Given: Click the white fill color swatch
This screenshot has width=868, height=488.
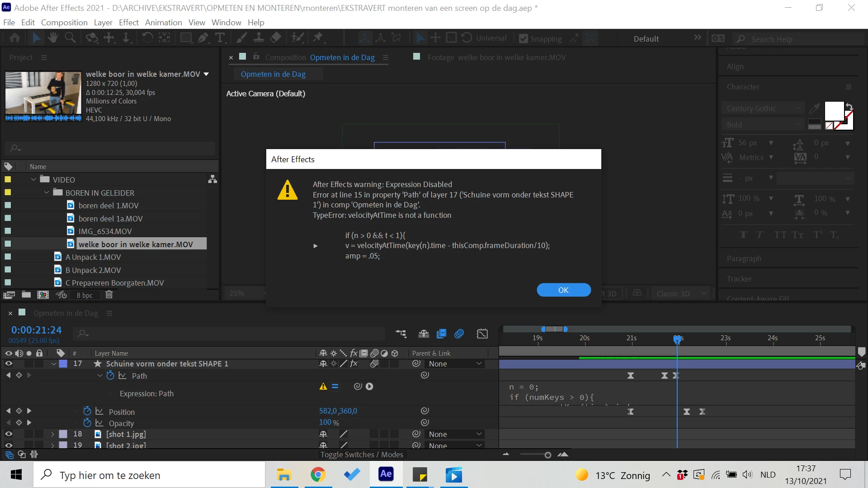Looking at the screenshot, I should [x=834, y=111].
